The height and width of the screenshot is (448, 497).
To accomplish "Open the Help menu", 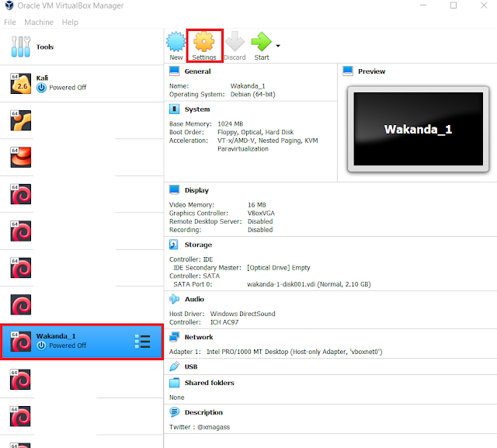I will tap(70, 23).
